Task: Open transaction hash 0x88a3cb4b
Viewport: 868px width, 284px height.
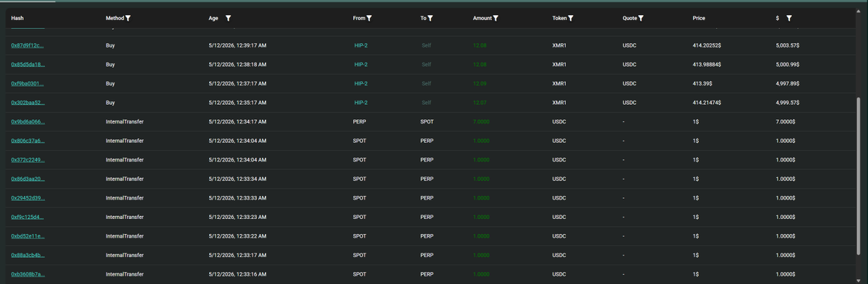Action: (27, 255)
